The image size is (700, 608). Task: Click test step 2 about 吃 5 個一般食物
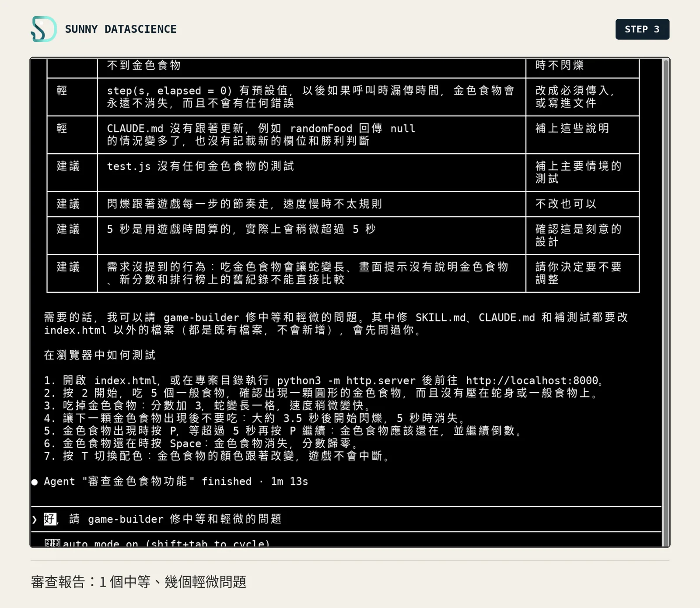point(322,393)
